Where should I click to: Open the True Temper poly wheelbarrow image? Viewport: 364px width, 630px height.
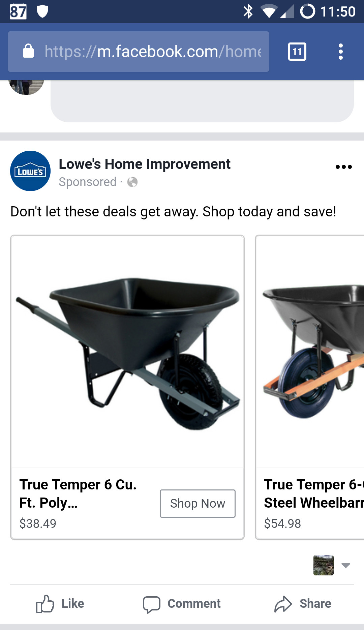[127, 352]
